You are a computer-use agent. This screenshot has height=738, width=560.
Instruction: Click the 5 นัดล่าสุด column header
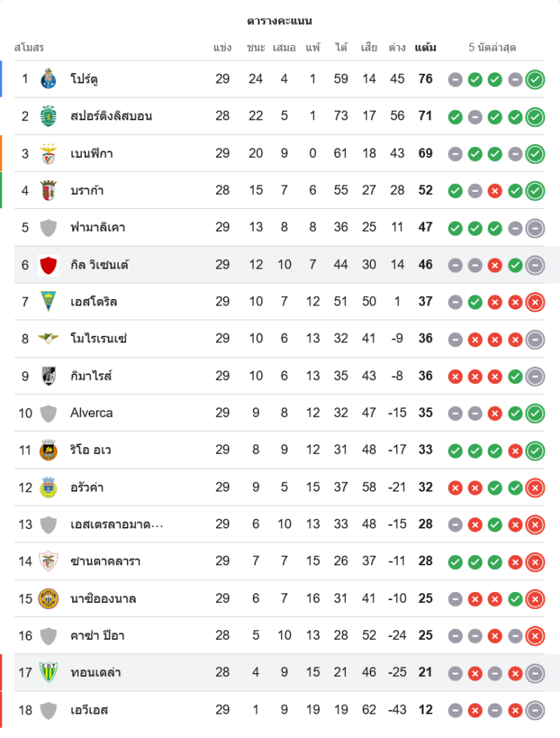click(x=492, y=48)
